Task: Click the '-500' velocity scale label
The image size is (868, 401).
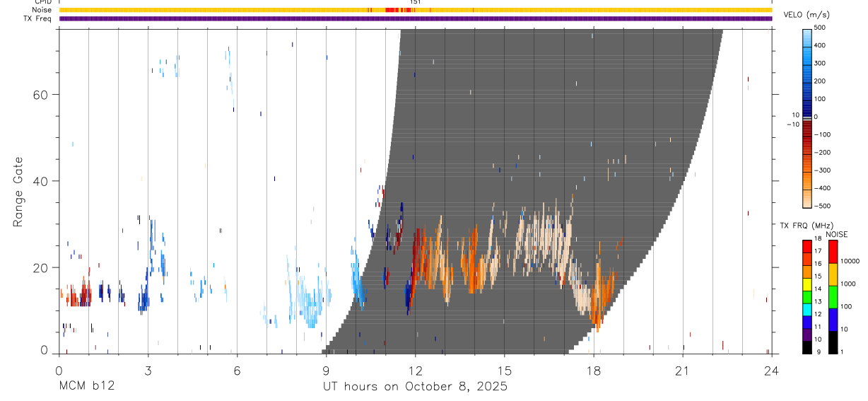Action: pyautogui.click(x=822, y=206)
